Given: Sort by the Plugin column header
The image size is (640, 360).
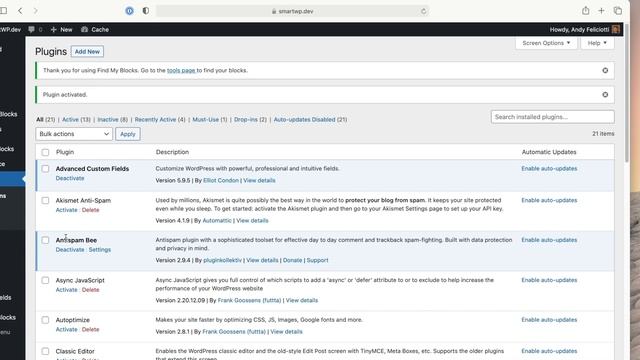Looking at the screenshot, I should tap(65, 152).
